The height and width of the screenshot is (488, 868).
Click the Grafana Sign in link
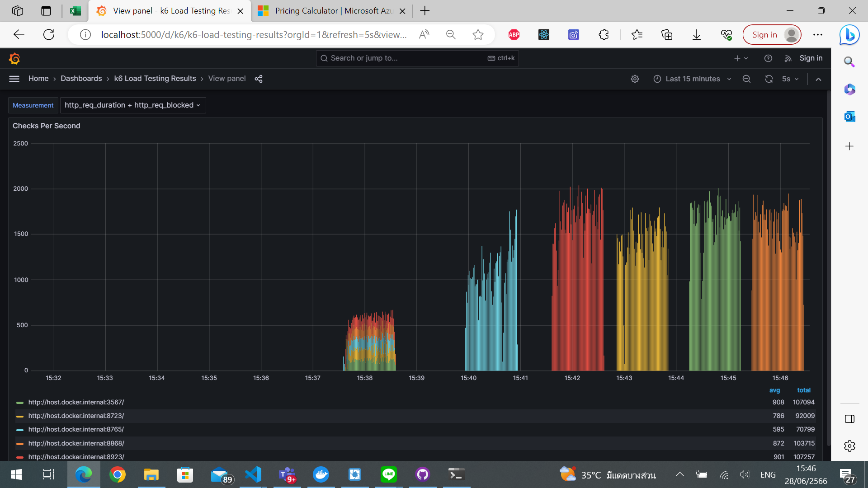point(811,58)
